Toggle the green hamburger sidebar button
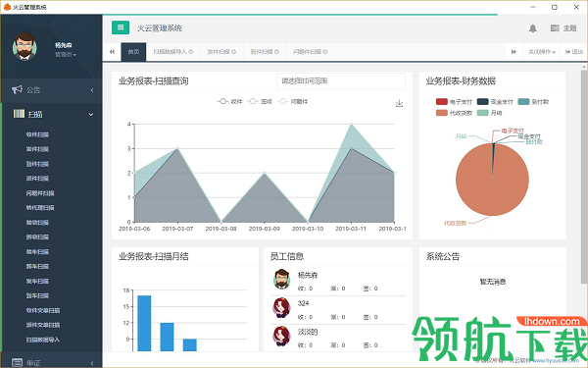 click(121, 27)
